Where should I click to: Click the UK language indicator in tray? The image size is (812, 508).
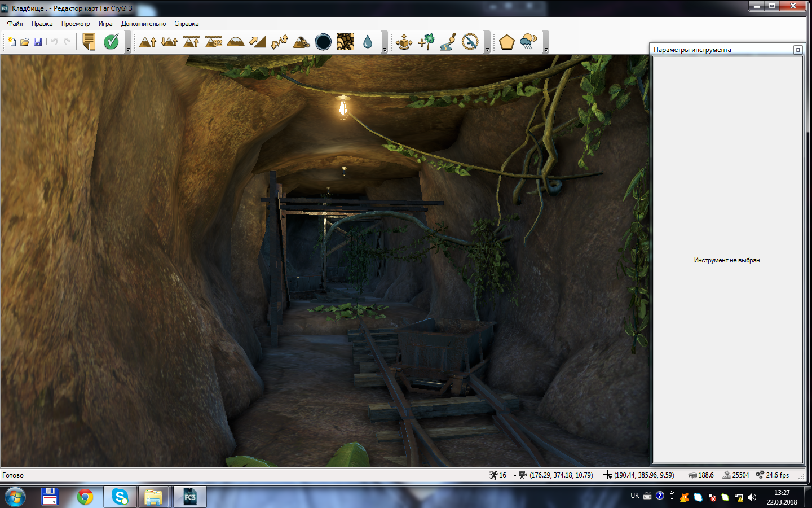635,496
